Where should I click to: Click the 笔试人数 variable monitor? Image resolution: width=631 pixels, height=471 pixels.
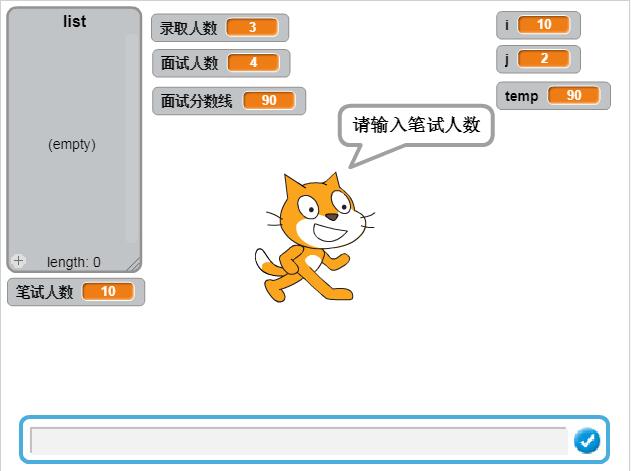(76, 292)
